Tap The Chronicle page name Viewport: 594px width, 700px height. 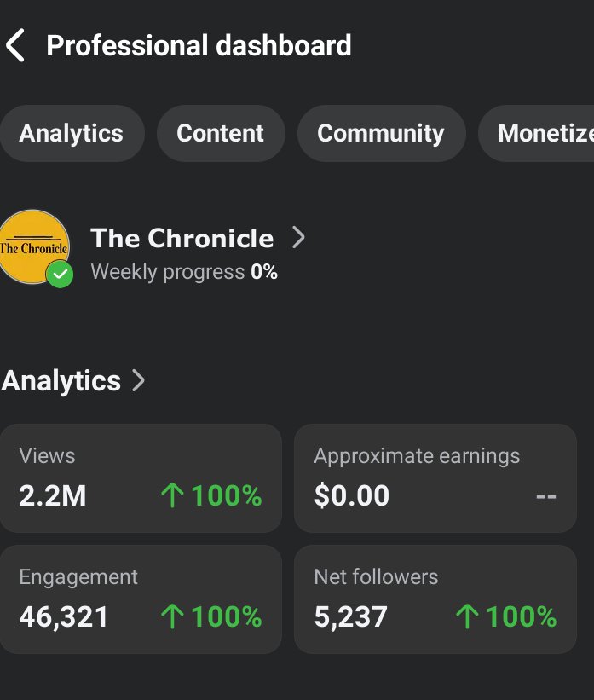(x=182, y=238)
